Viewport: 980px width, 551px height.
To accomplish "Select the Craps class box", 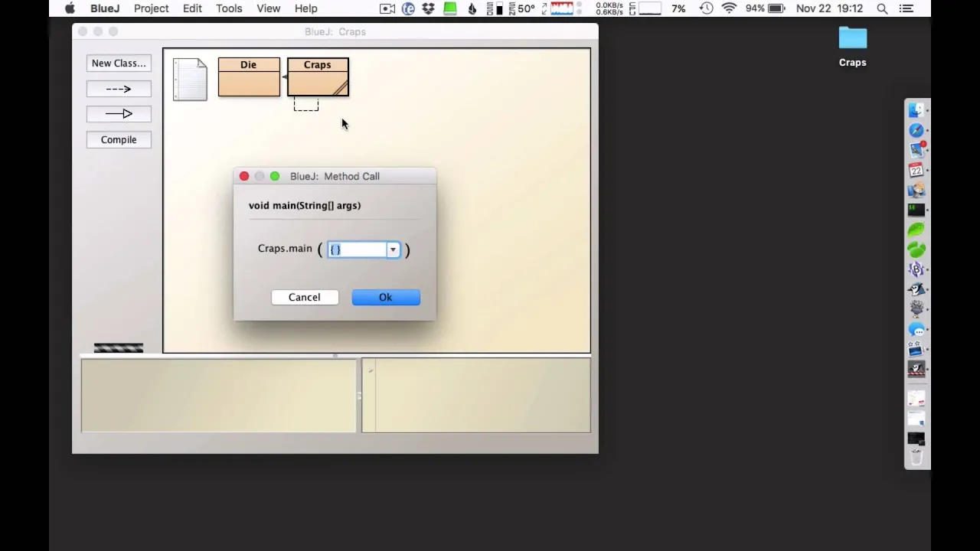I will tap(318, 77).
